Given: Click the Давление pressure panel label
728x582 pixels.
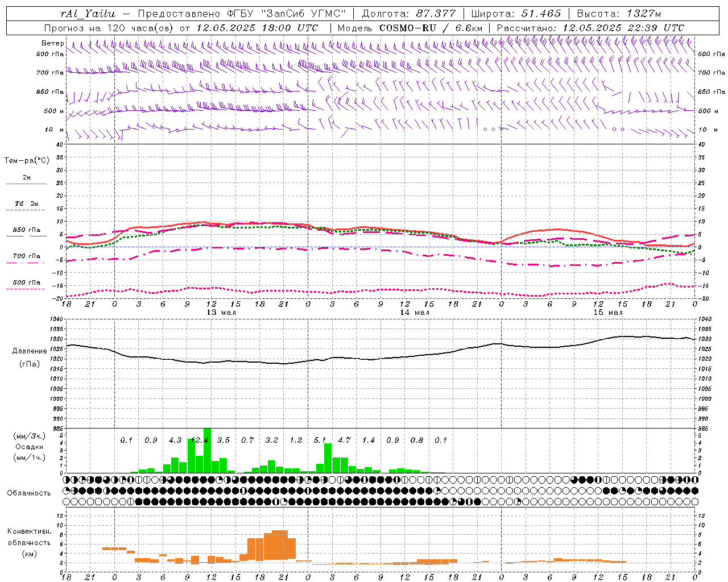Looking at the screenshot, I should coord(30,351).
